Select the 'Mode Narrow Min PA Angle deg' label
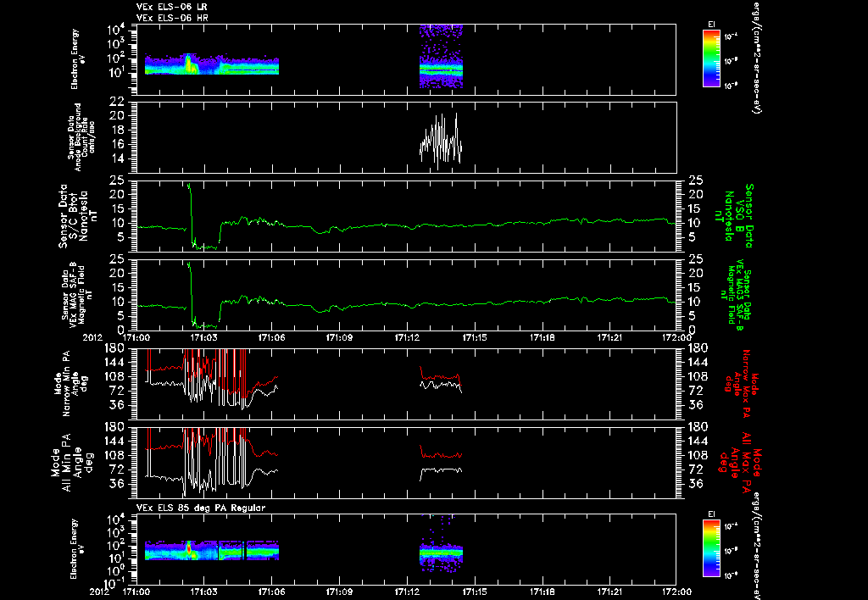Viewport: 868px width, 600px height. coord(70,383)
